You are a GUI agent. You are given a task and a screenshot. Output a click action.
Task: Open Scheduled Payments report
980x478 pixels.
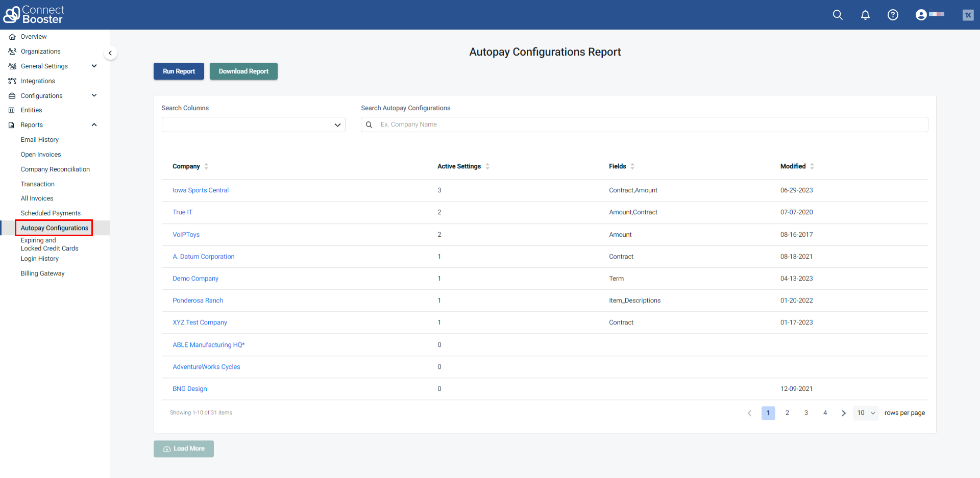pyautogui.click(x=51, y=213)
